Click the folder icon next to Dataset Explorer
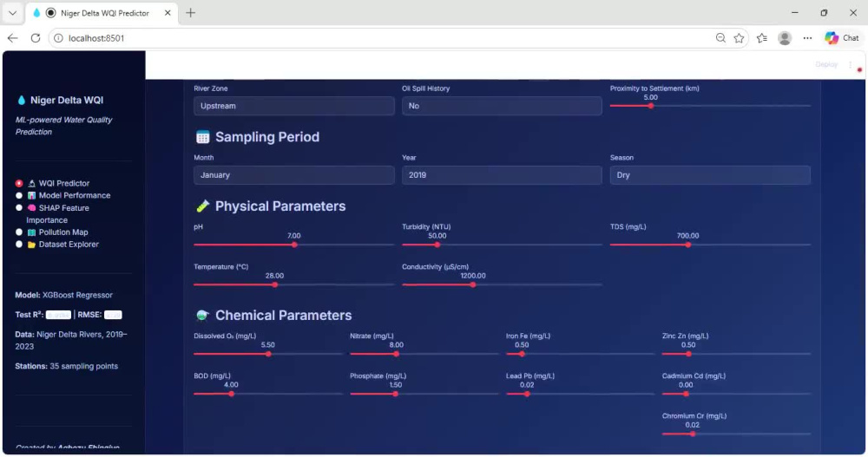Image resolution: width=868 pixels, height=457 pixels. tap(31, 244)
